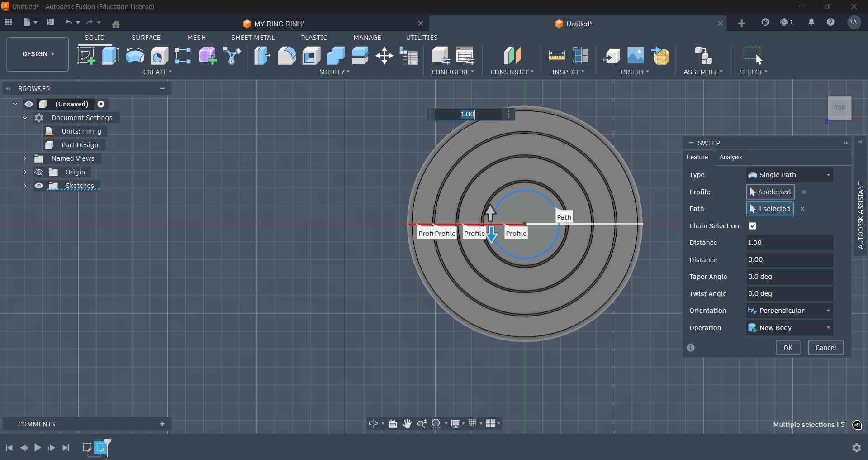Select the Extrude tool

tap(110, 56)
